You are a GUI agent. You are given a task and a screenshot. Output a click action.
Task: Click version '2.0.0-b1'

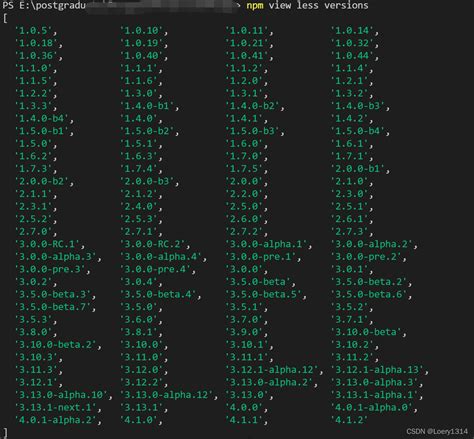coord(358,169)
